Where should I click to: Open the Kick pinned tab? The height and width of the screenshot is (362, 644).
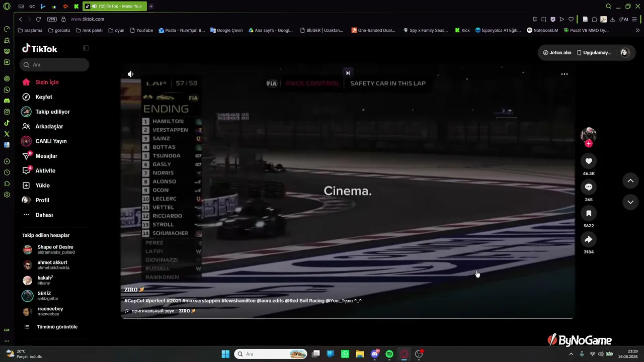pyautogui.click(x=76, y=7)
